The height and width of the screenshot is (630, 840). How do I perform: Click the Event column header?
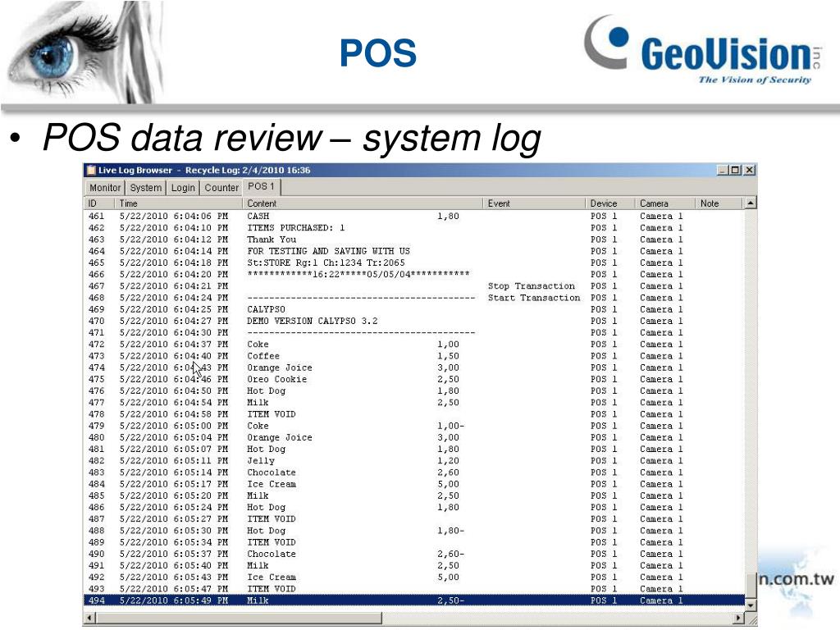click(x=534, y=203)
